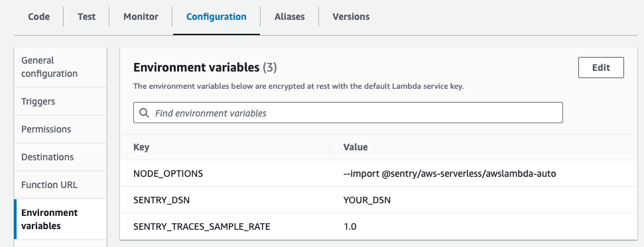Click the search magnifier icon
644x247 pixels.
144,113
